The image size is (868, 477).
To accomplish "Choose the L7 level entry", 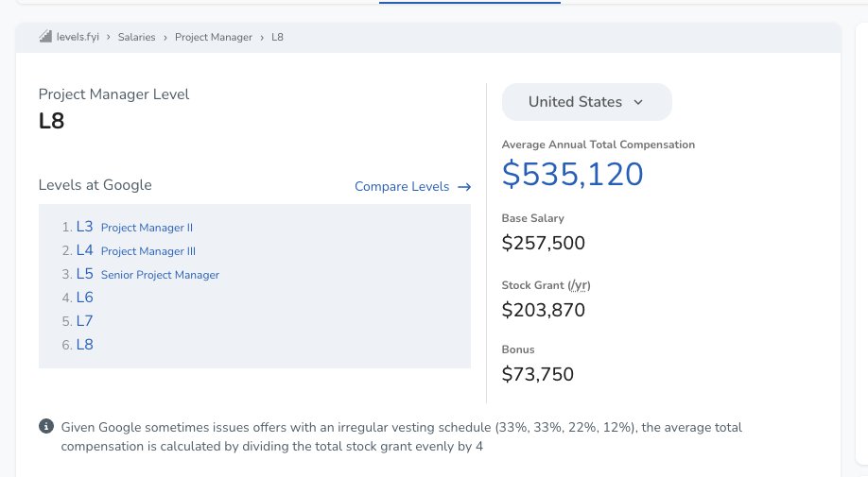I will 85,321.
